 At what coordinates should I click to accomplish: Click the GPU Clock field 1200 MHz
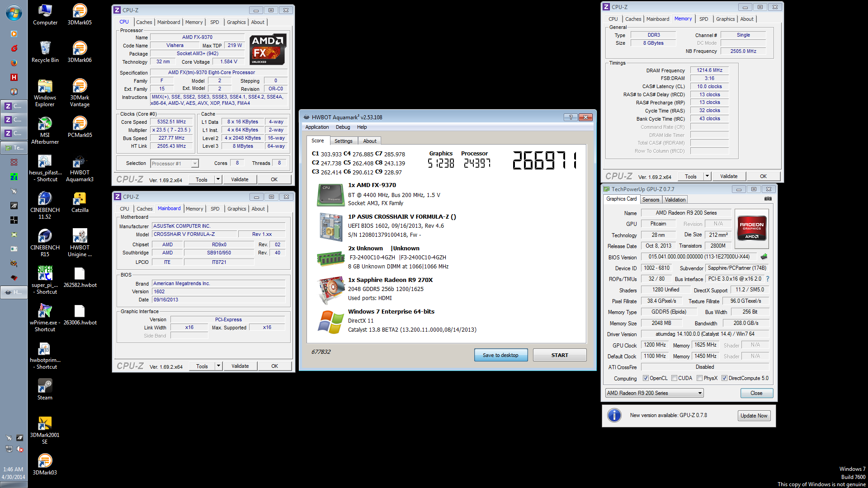click(655, 345)
